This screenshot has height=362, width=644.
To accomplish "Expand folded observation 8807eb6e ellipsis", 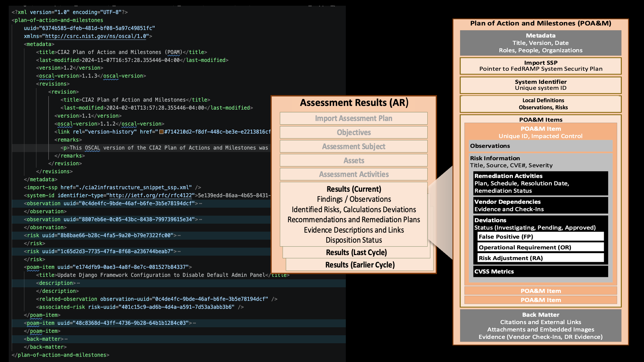I will coord(201,220).
